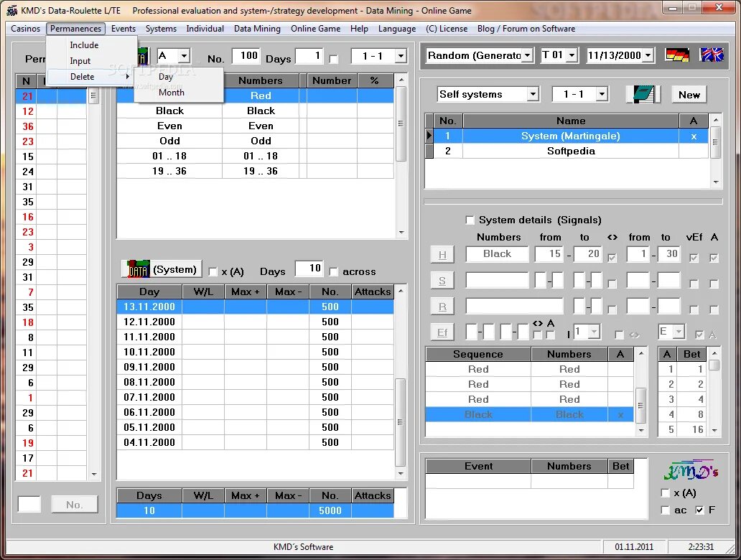
Task: Enable the System details (Signals) checkbox
Action: (470, 220)
